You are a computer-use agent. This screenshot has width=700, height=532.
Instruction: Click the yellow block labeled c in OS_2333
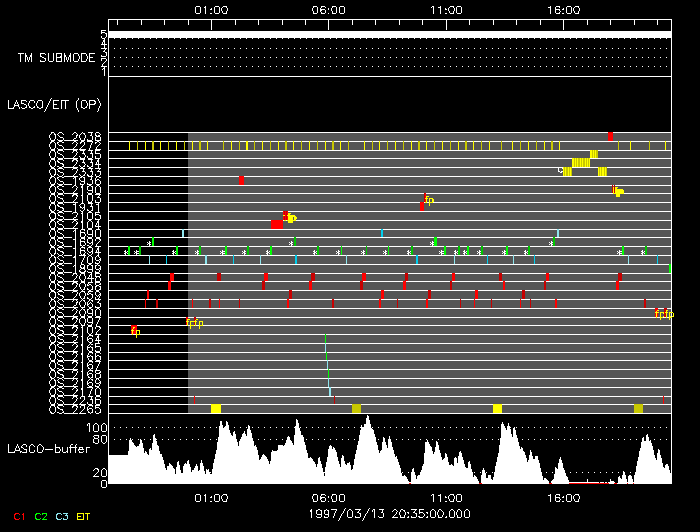point(567,171)
